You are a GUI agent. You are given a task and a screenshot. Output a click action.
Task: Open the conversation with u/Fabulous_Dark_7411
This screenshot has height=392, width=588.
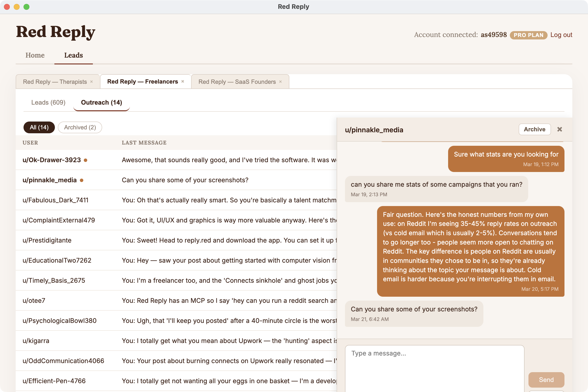pos(55,200)
